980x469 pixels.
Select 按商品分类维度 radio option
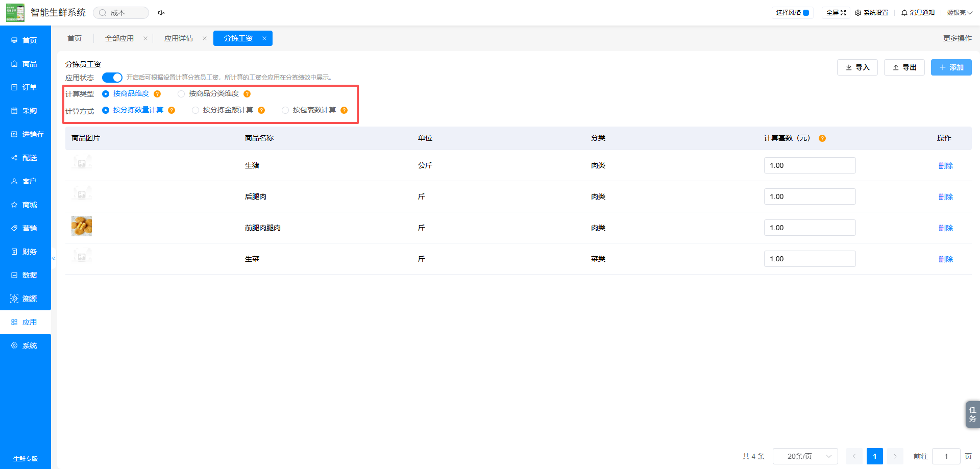click(181, 94)
